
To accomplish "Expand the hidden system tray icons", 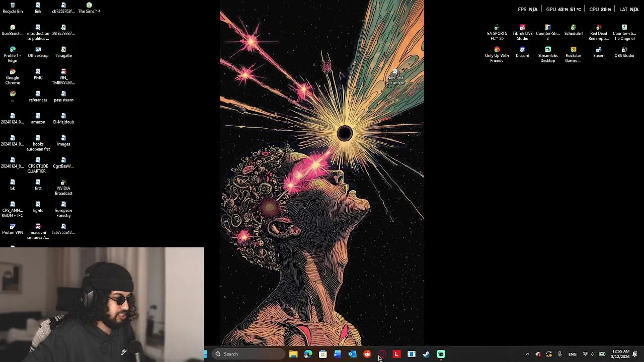I will (527, 354).
